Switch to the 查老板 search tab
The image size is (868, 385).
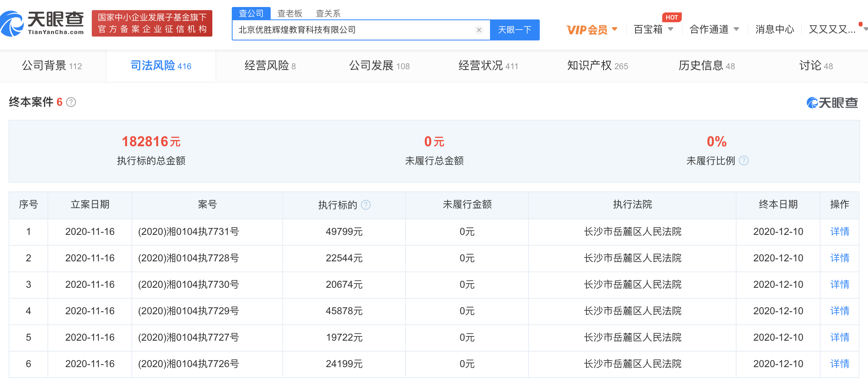(x=290, y=14)
